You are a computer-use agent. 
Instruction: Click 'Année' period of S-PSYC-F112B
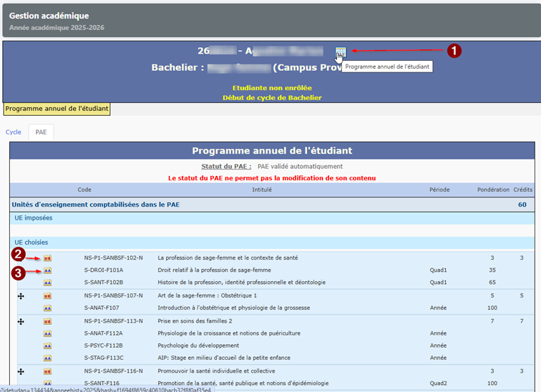438,345
